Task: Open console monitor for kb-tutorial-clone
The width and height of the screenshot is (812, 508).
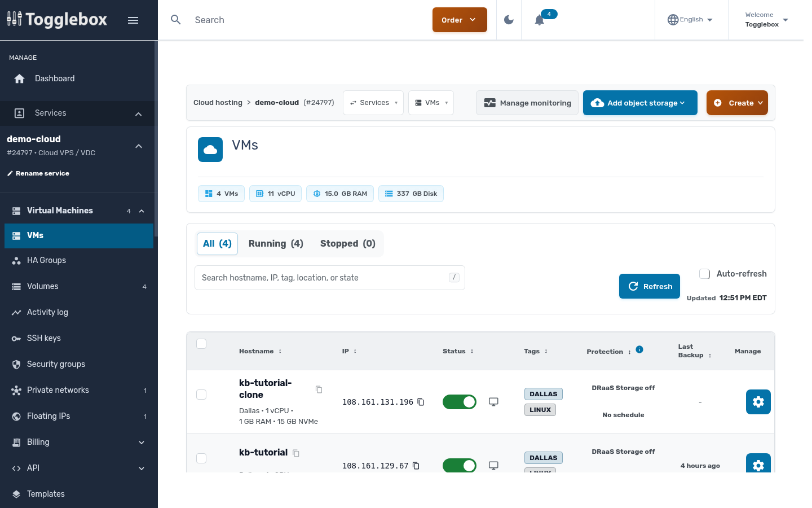Action: [493, 402]
